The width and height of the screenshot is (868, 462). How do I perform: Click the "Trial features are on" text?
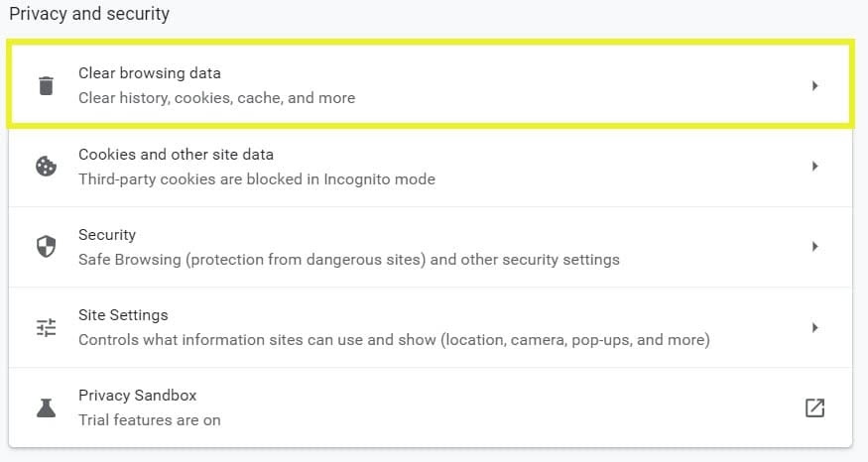click(149, 419)
